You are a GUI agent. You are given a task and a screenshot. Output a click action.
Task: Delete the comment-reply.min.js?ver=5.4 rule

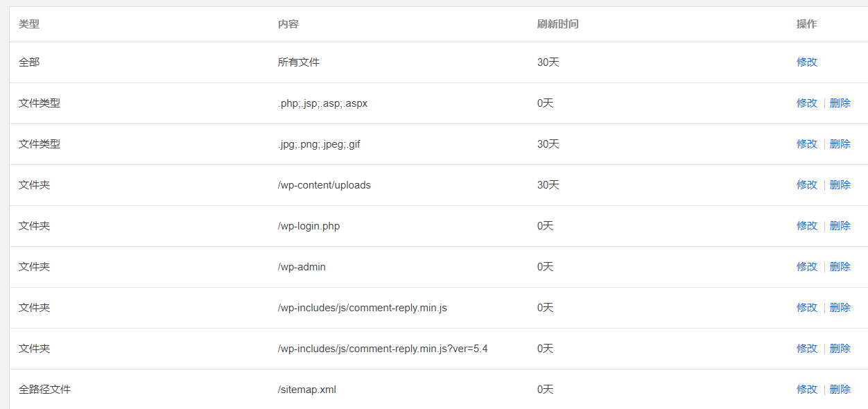[x=840, y=349]
